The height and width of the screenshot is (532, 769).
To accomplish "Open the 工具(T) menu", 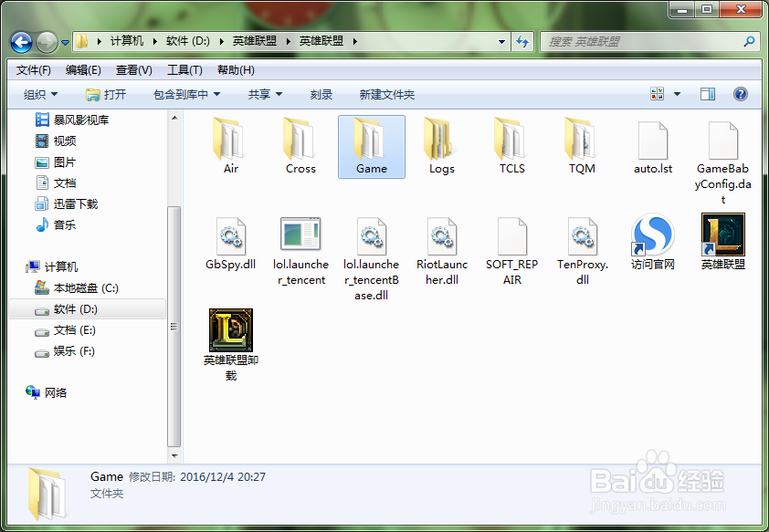I will pyautogui.click(x=184, y=70).
